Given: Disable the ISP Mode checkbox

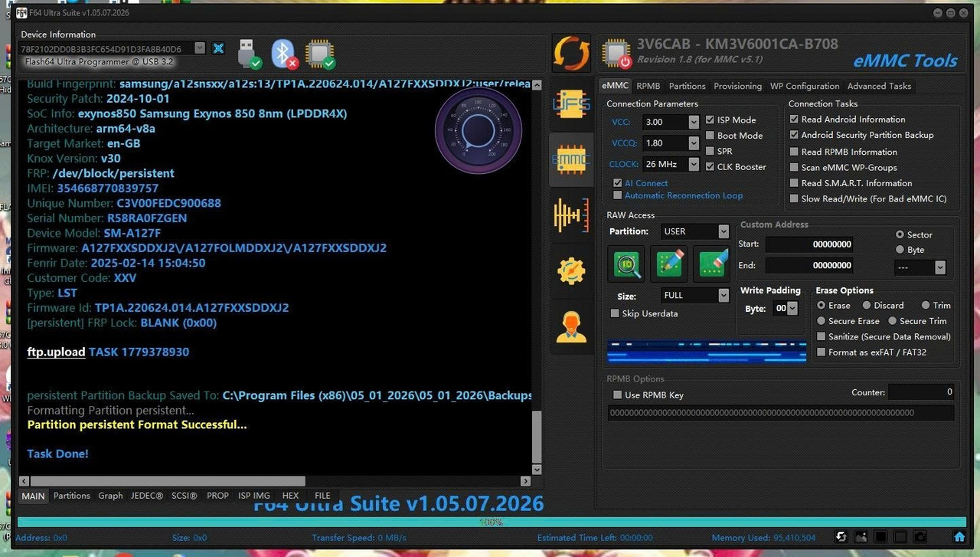Looking at the screenshot, I should click(710, 120).
